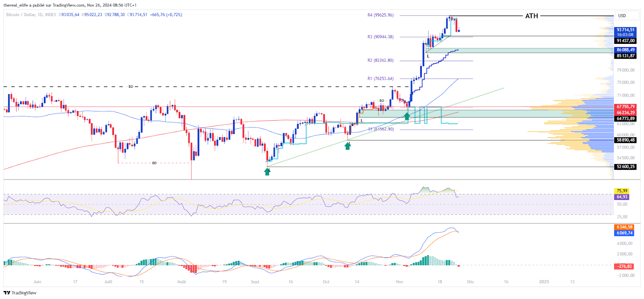Click the red 67755,79 price label
This screenshot has width=644, height=299.
pyautogui.click(x=625, y=107)
